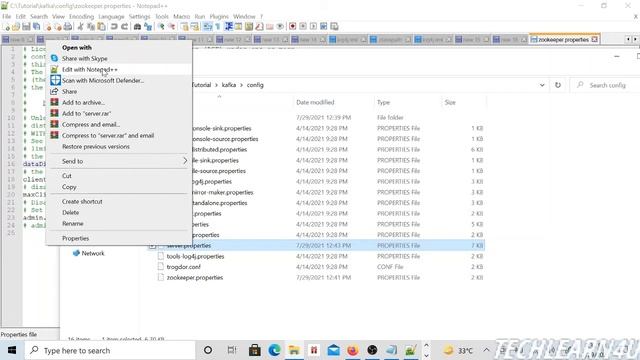Start macro recording with the red record button

pyautogui.click(x=292, y=27)
